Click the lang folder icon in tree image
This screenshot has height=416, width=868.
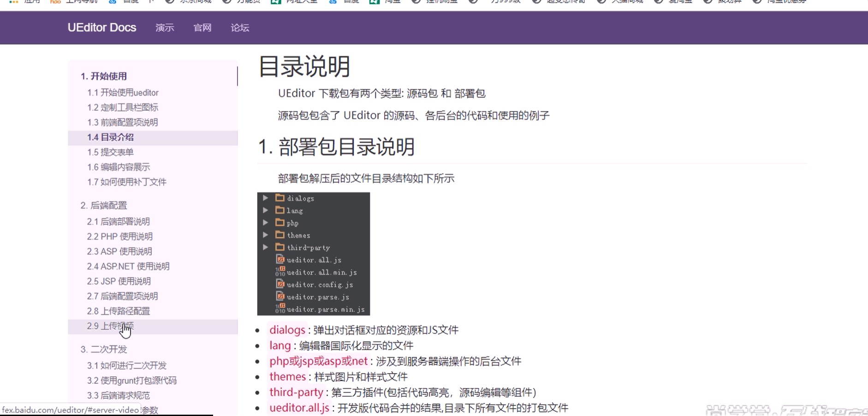pos(280,210)
